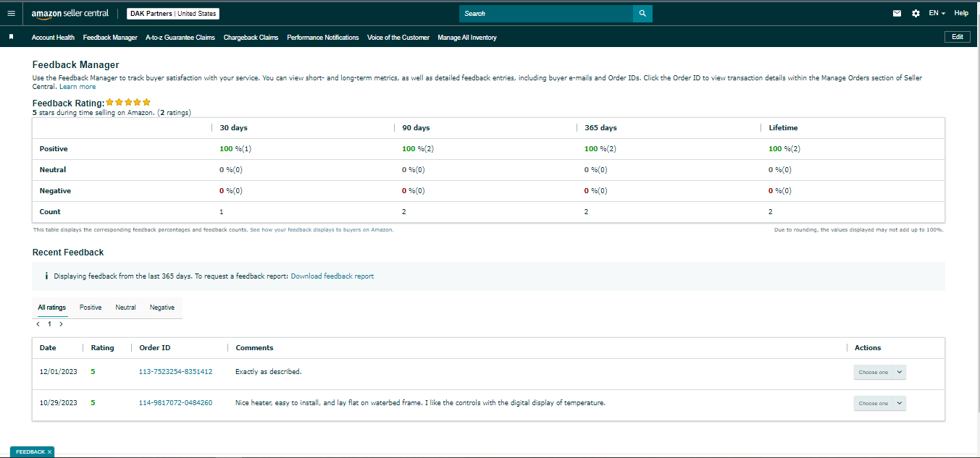Screen dimensions: 980x458
Task: Open order 113-7523254-8351412
Action: coord(175,372)
